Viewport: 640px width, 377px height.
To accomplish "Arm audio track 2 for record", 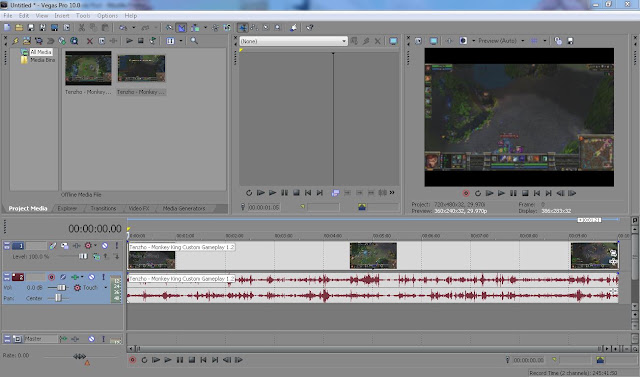I will coord(51,277).
